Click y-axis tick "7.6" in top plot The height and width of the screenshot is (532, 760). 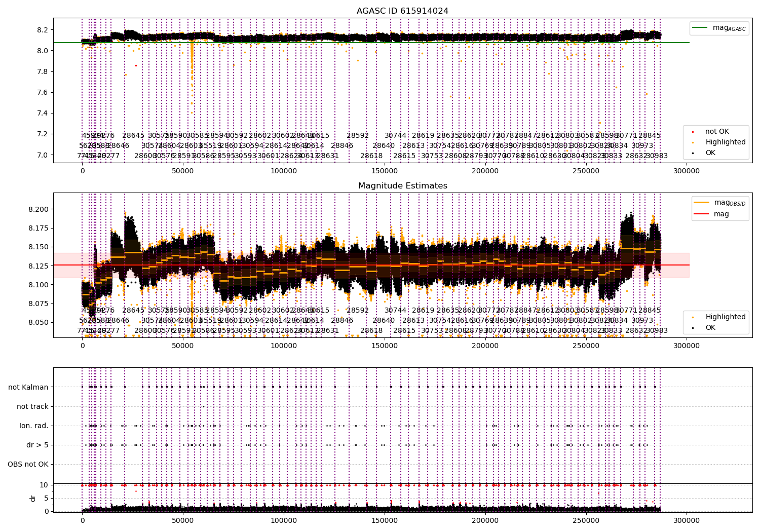[x=43, y=92]
